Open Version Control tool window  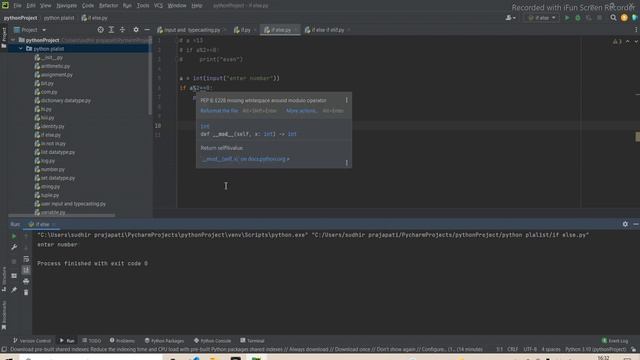(32, 340)
